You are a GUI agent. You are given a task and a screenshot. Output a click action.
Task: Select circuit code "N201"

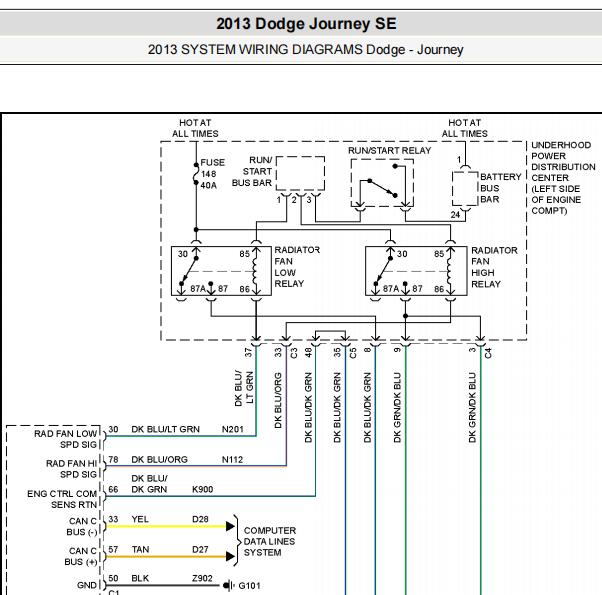coord(233,430)
